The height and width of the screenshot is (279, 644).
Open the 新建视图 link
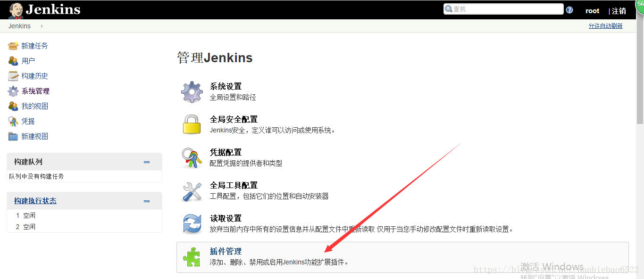tap(34, 136)
